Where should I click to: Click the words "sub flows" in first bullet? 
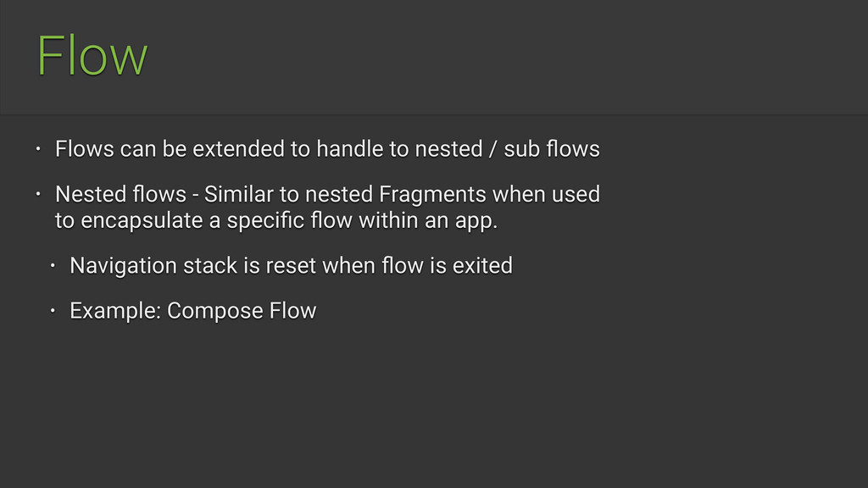551,149
